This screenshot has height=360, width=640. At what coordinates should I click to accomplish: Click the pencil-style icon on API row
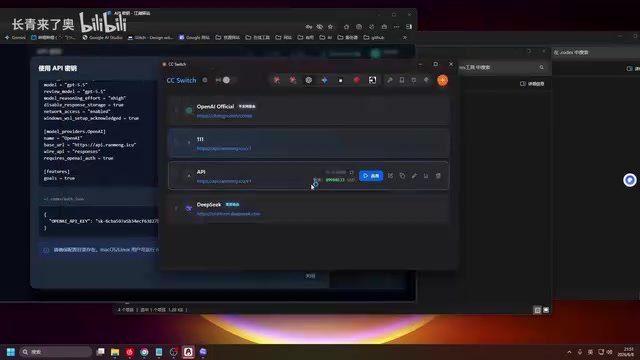[414, 176]
